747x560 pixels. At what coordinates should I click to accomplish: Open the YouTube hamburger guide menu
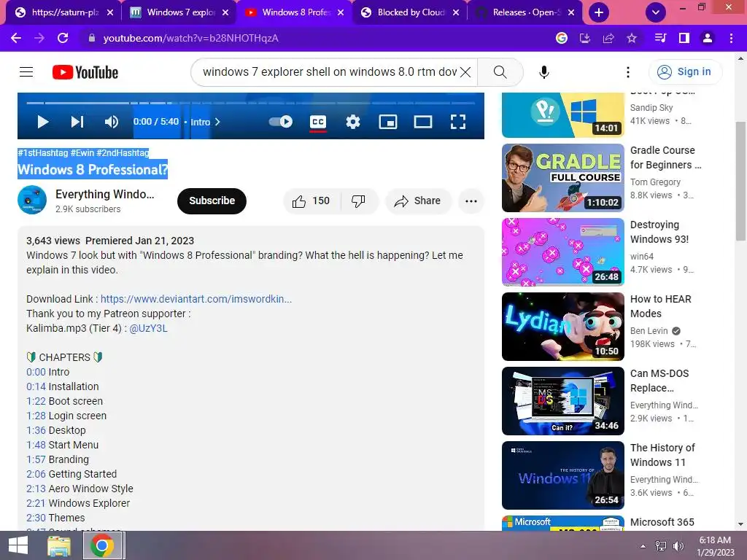click(26, 72)
